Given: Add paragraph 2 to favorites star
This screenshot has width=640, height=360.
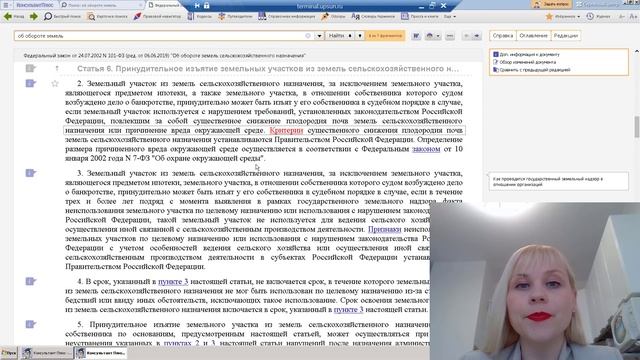Looking at the screenshot, I should [x=55, y=84].
